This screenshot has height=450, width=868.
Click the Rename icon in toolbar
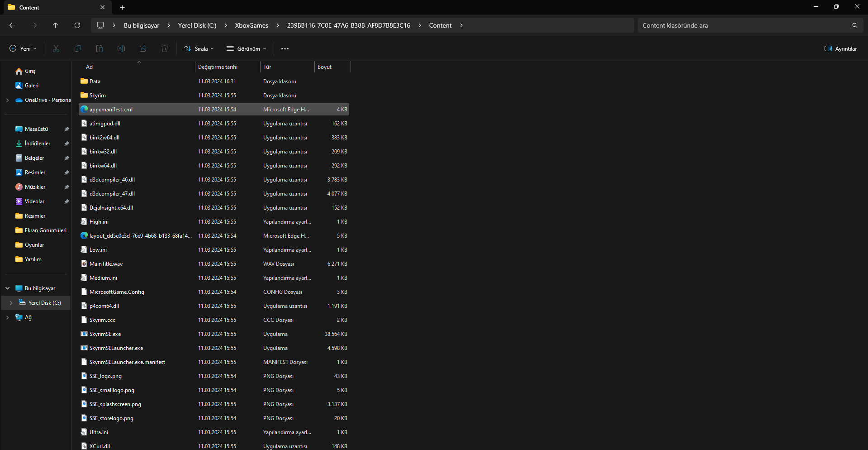tap(121, 48)
